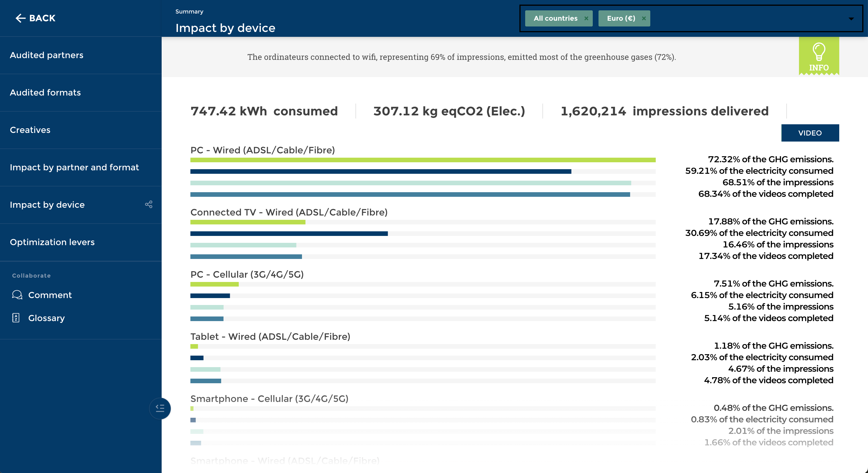The height and width of the screenshot is (473, 868).
Task: Open the Audited partners menu item
Action: point(47,55)
